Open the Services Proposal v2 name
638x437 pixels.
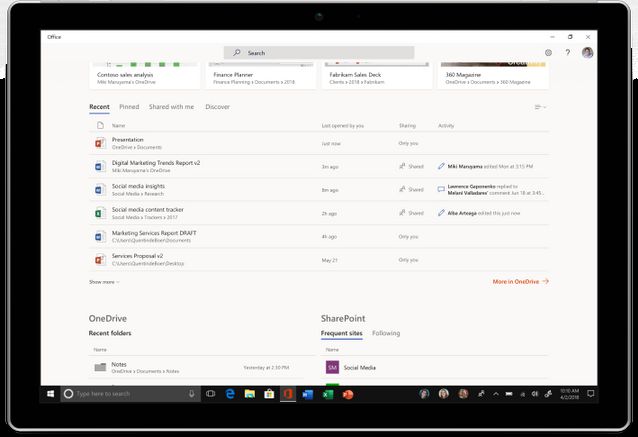click(138, 256)
